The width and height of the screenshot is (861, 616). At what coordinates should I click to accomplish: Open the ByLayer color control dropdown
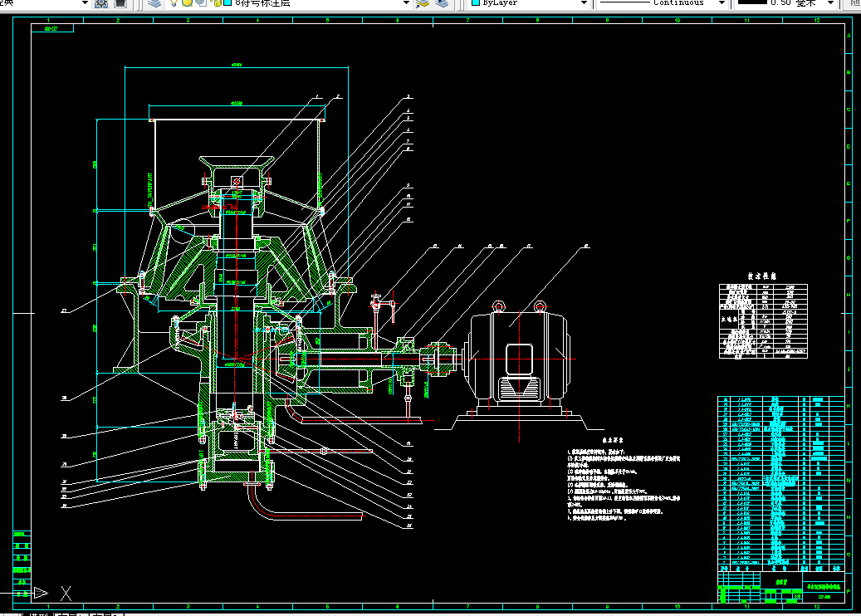coord(584,3)
